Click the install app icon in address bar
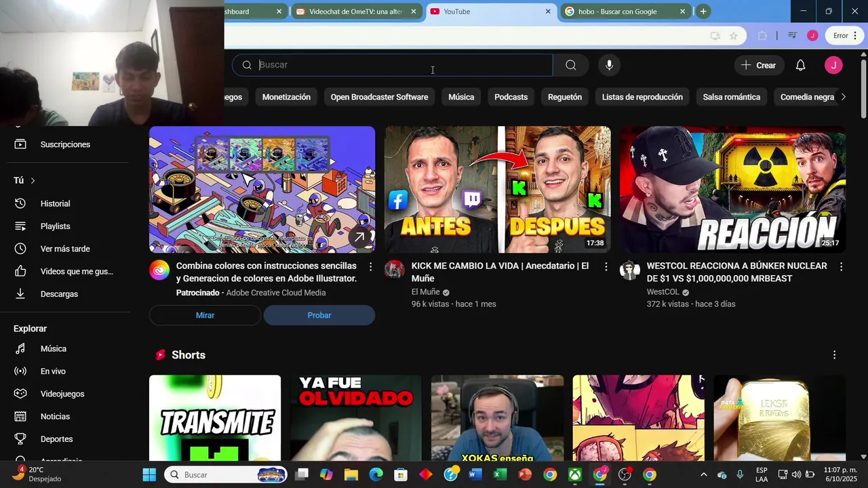The image size is (868, 488). pos(715,35)
